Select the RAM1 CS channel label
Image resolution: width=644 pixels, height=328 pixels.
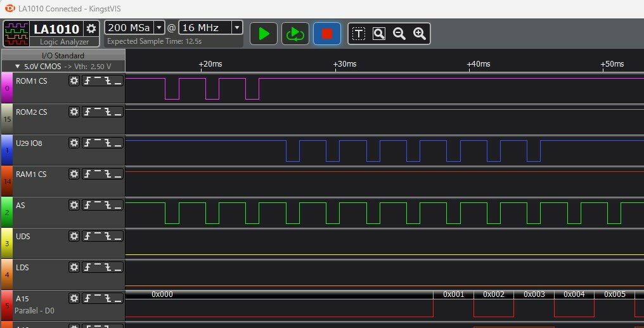[x=31, y=174]
